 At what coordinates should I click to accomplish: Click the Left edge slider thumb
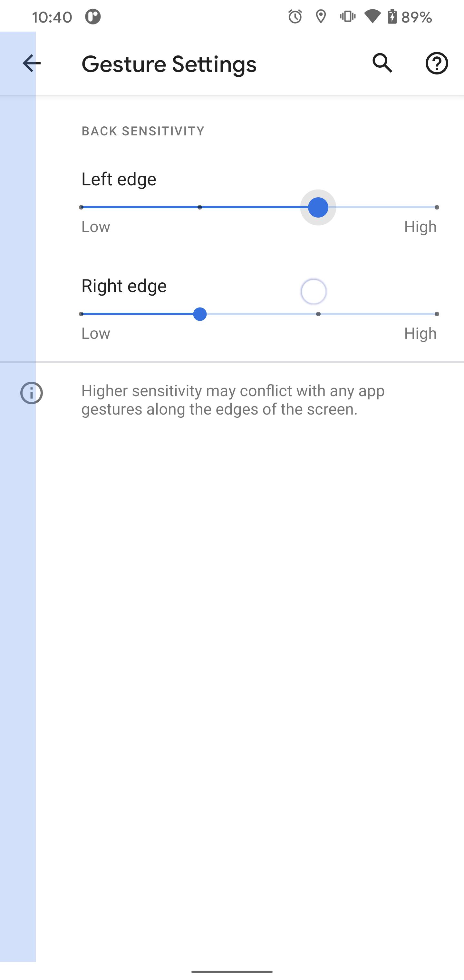coord(318,207)
